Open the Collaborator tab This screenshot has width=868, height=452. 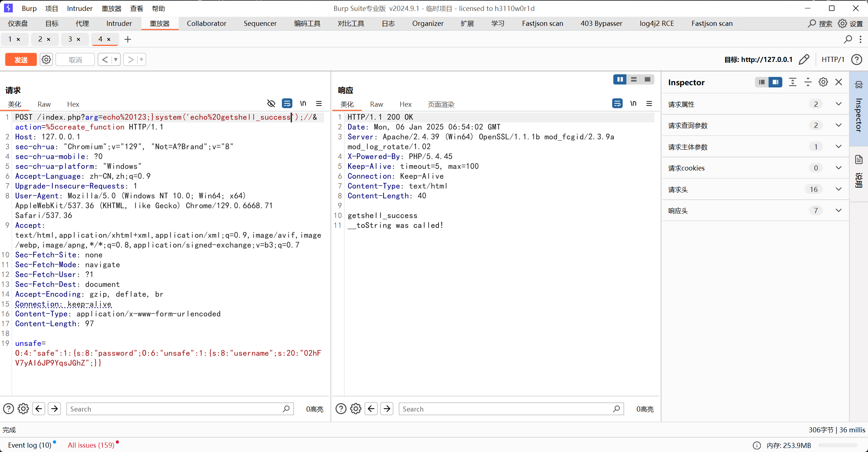[206, 24]
